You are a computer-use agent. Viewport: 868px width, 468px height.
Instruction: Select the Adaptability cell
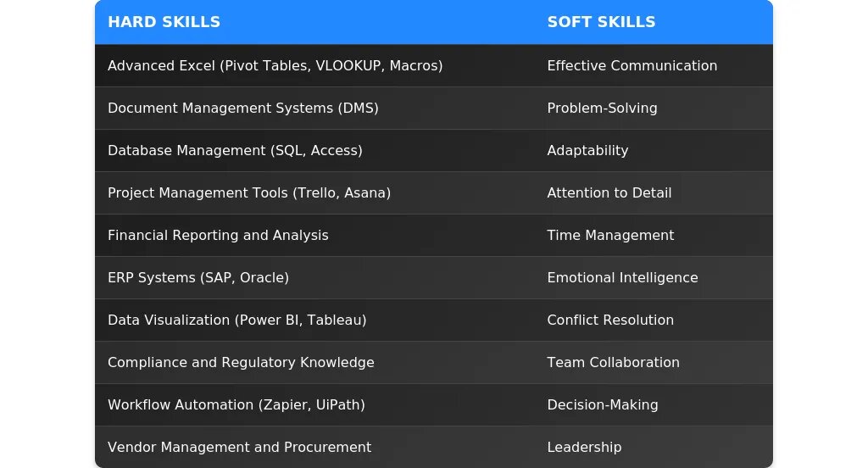pos(587,150)
